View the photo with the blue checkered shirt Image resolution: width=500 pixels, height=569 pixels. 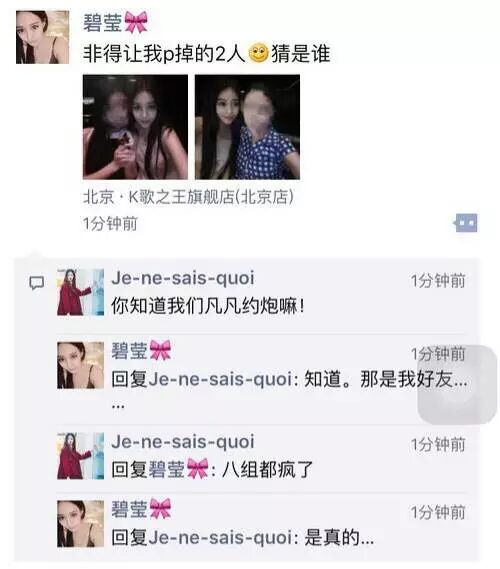pos(247,127)
